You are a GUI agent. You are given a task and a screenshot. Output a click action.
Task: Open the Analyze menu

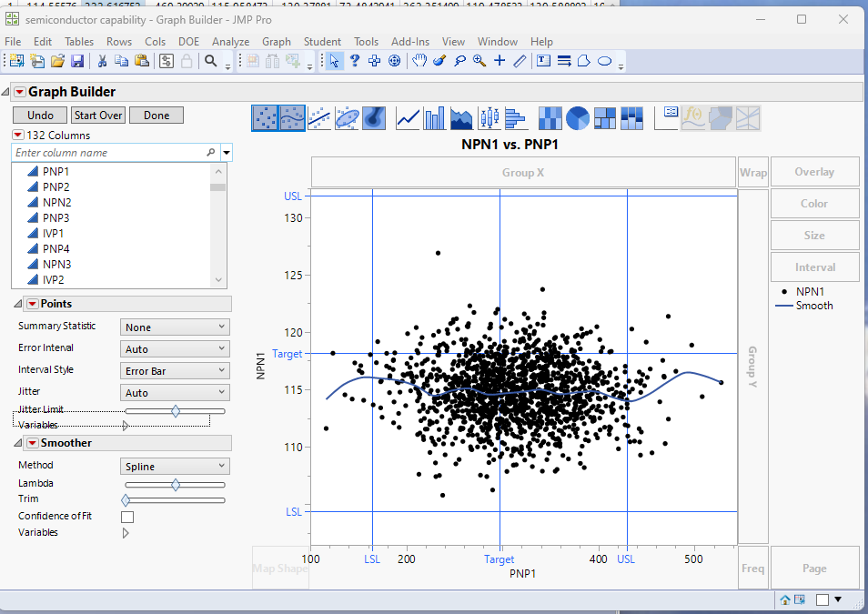[230, 42]
